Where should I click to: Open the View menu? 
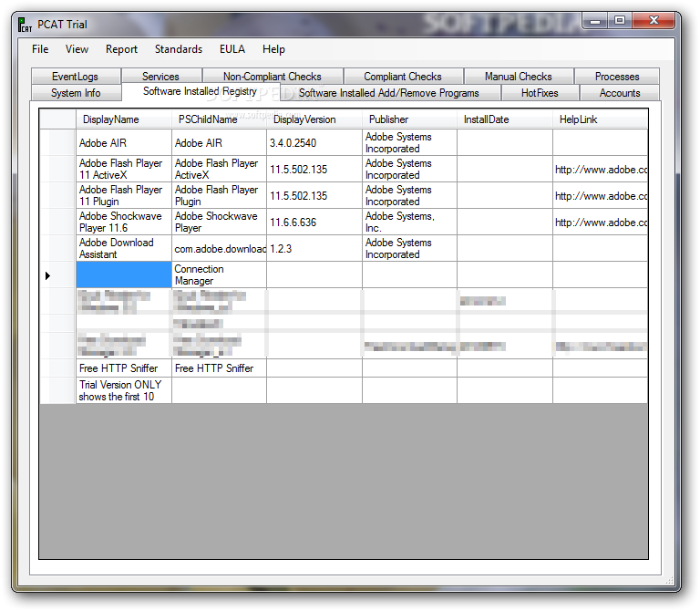tap(77, 49)
